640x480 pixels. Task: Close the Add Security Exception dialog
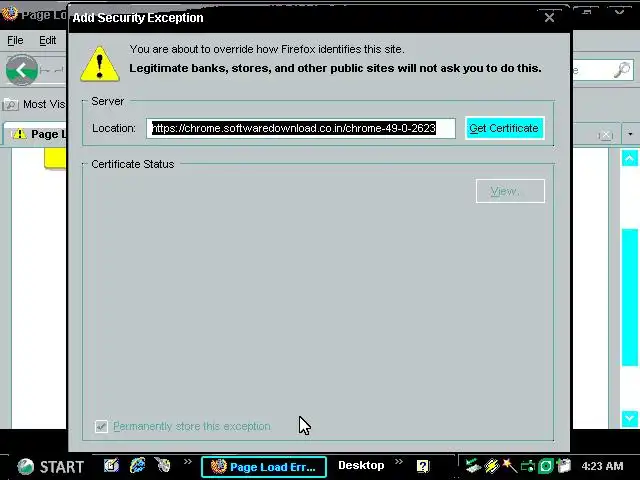pos(549,18)
